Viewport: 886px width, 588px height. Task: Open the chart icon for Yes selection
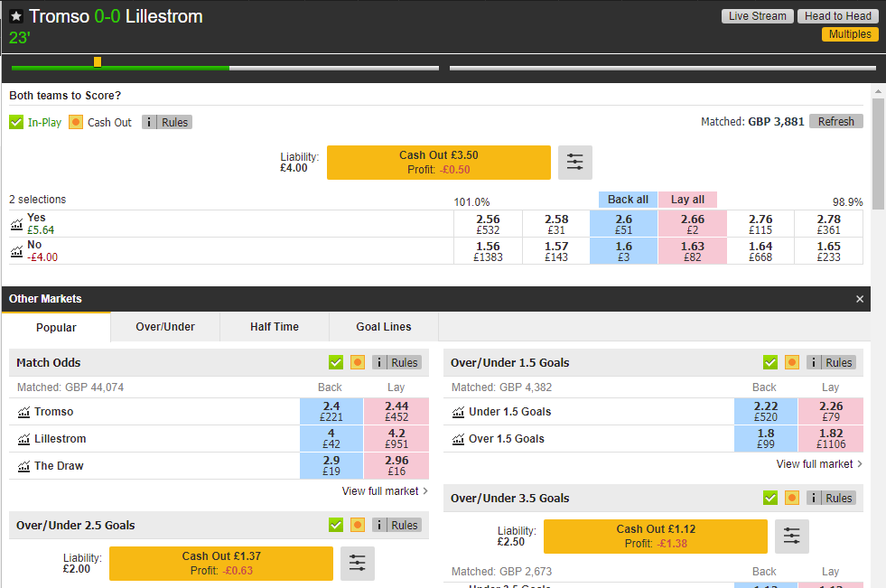pyautogui.click(x=17, y=224)
